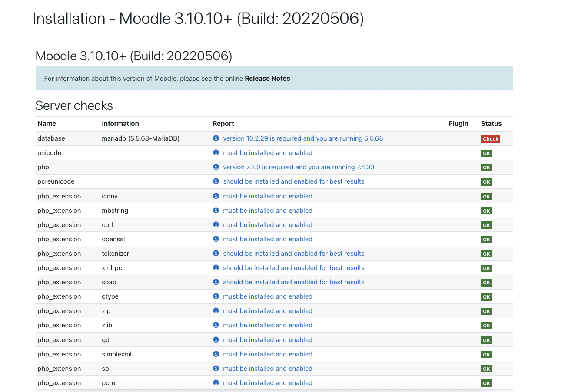This screenshot has width=588, height=392.
Task: Click the info icon in the database row
Action: click(216, 138)
